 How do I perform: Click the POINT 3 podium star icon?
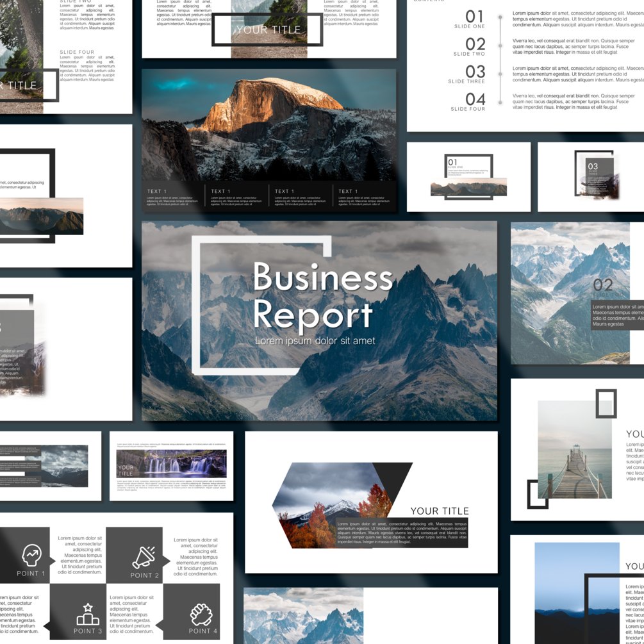pyautogui.click(x=88, y=614)
